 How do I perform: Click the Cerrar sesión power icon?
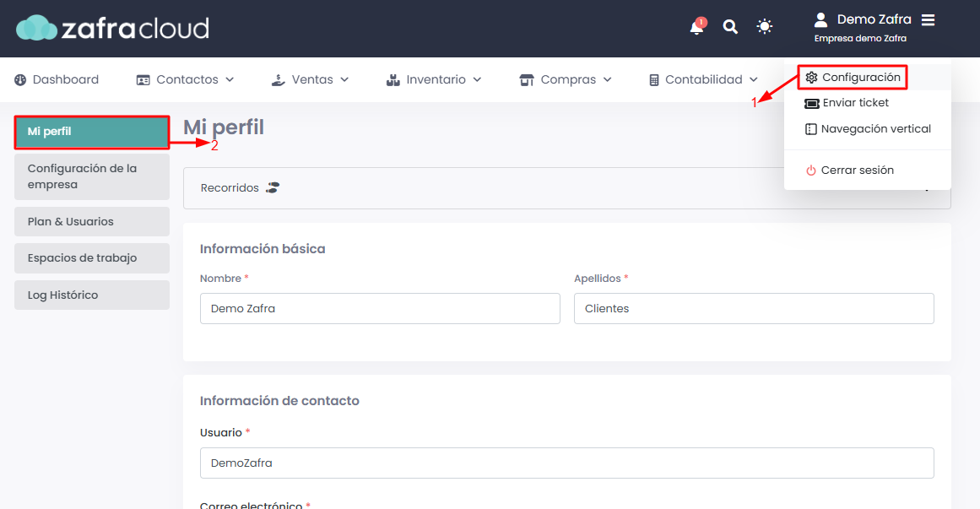[810, 171]
